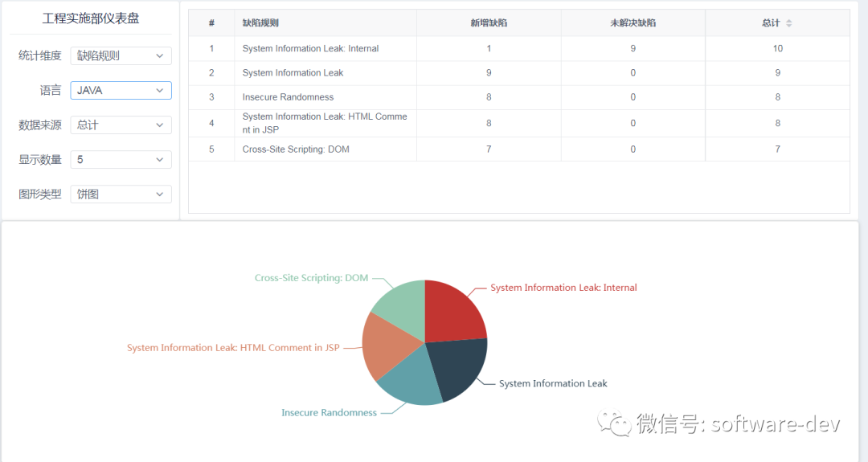868x462 pixels.
Task: Click pie label System Information Leak
Action: pos(553,383)
